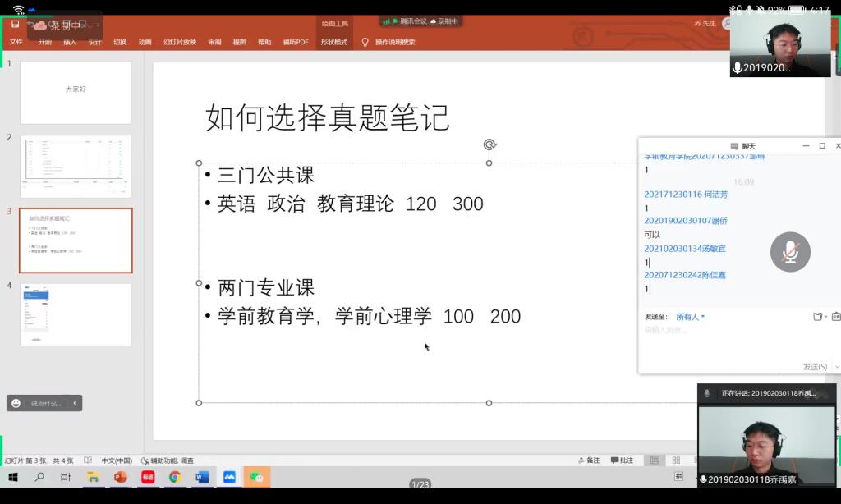Toggle the 批注 comments pane
Image resolution: width=841 pixels, height=504 pixels.
622,460
